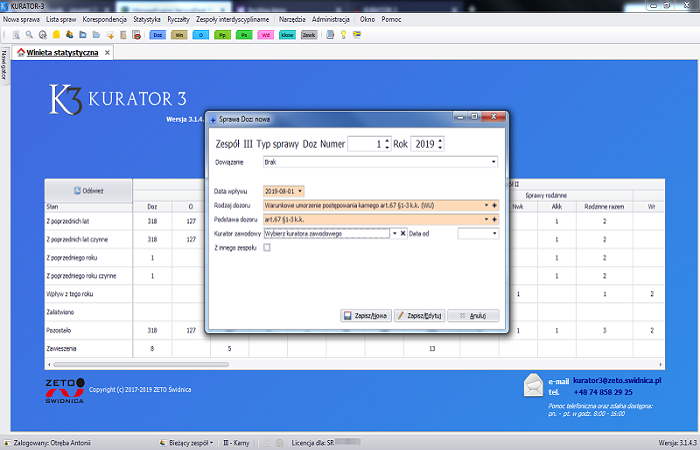Viewport: 700px width, 450px height.
Task: Click the blue Doz case type button
Action: click(158, 35)
